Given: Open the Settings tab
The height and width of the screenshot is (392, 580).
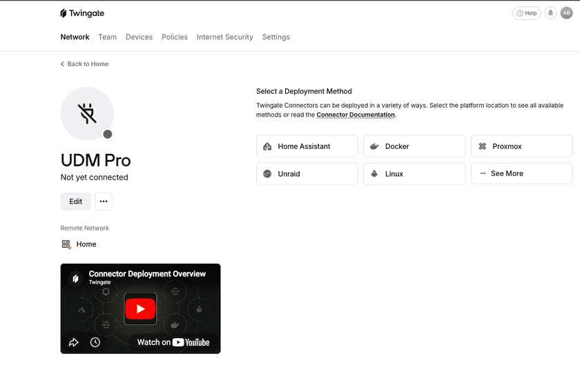Looking at the screenshot, I should (x=276, y=37).
